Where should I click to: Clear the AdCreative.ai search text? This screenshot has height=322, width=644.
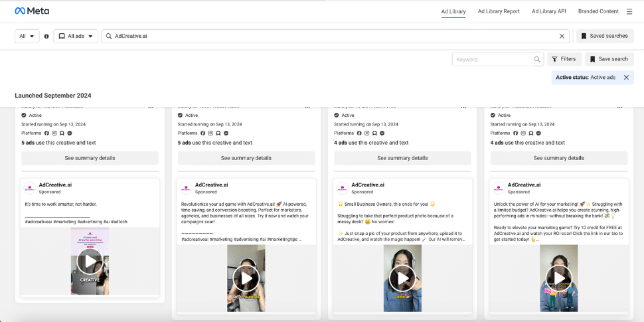(x=562, y=36)
